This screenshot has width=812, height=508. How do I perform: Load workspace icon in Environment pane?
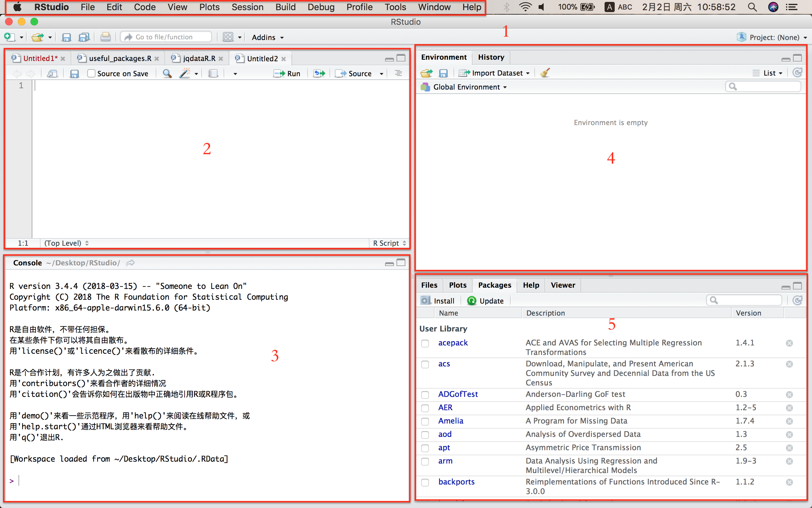(427, 73)
